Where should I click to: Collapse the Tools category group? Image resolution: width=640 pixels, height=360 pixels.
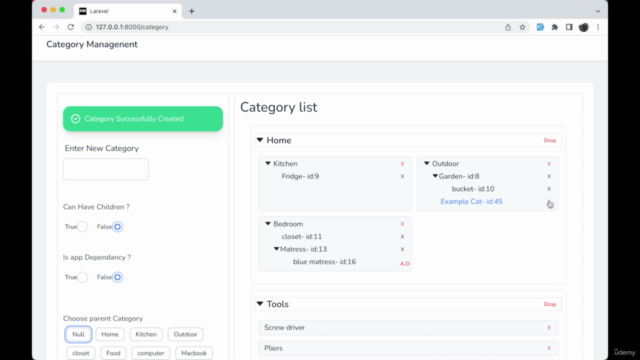point(260,304)
